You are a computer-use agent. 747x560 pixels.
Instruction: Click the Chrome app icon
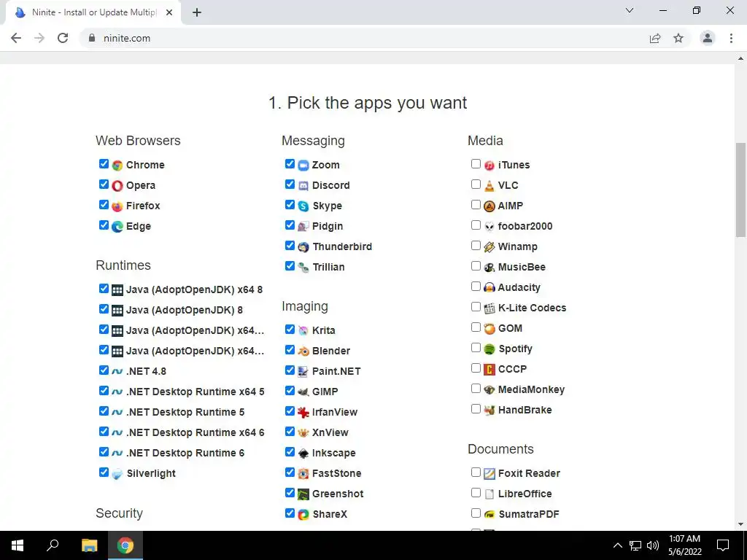point(117,166)
